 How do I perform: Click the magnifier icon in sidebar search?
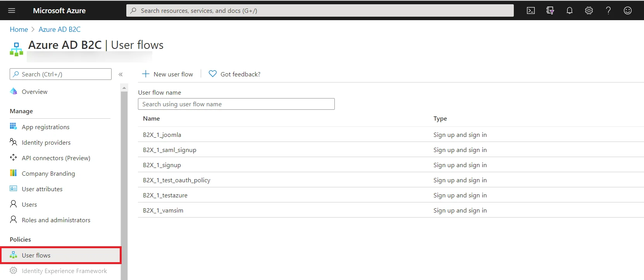[x=16, y=74]
